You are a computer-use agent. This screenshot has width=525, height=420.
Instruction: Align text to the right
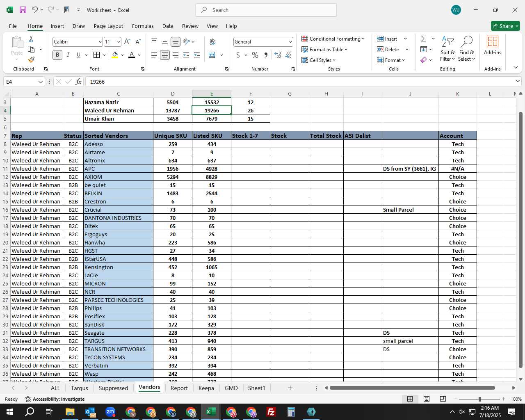pos(176,55)
